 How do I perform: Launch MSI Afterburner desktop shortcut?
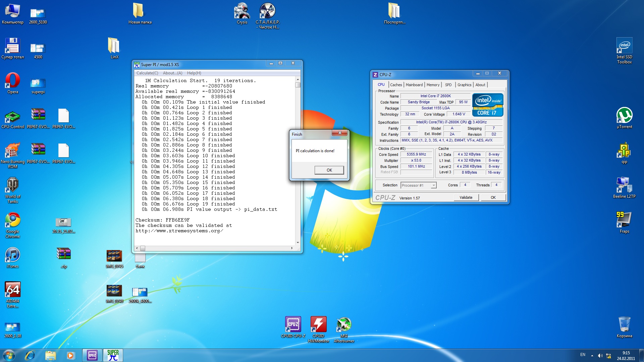click(x=344, y=330)
